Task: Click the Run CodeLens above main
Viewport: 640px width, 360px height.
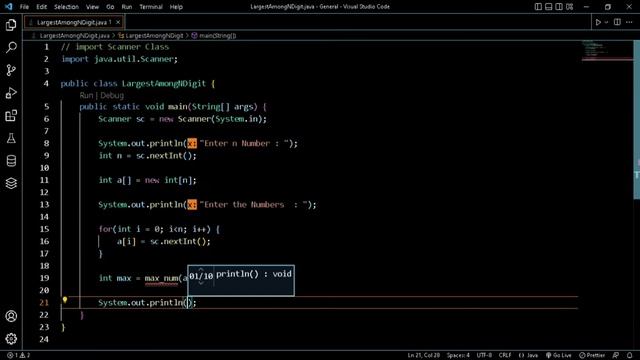Action: point(86,96)
